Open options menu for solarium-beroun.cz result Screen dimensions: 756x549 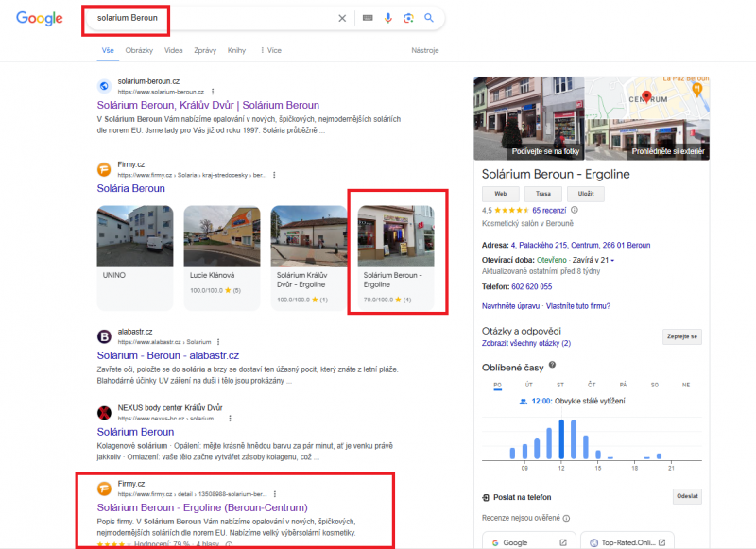click(x=213, y=92)
